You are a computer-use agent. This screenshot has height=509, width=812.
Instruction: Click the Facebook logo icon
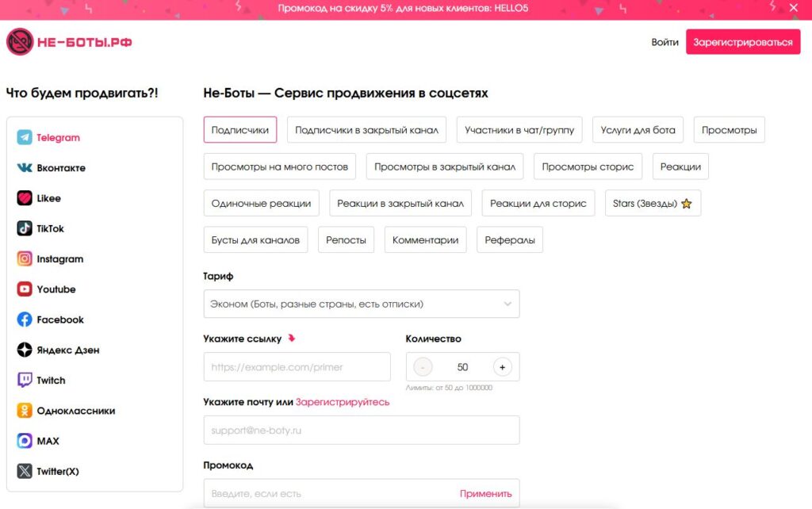click(x=25, y=320)
